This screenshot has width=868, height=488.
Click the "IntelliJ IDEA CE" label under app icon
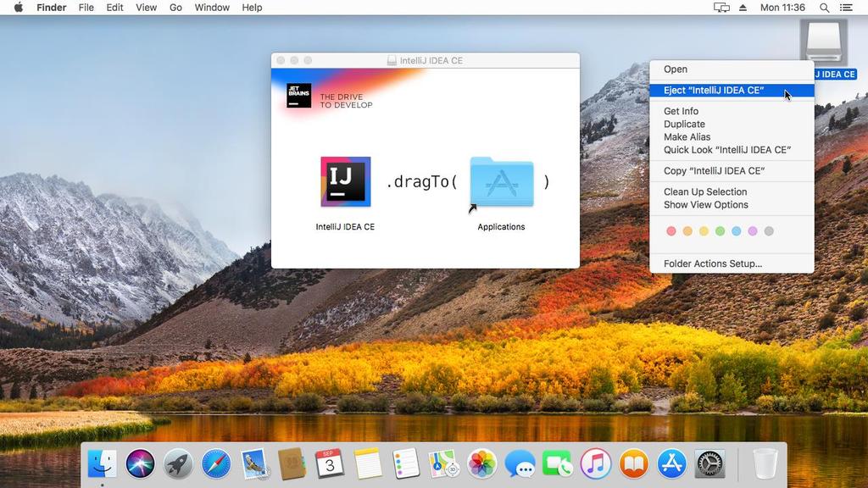point(346,227)
